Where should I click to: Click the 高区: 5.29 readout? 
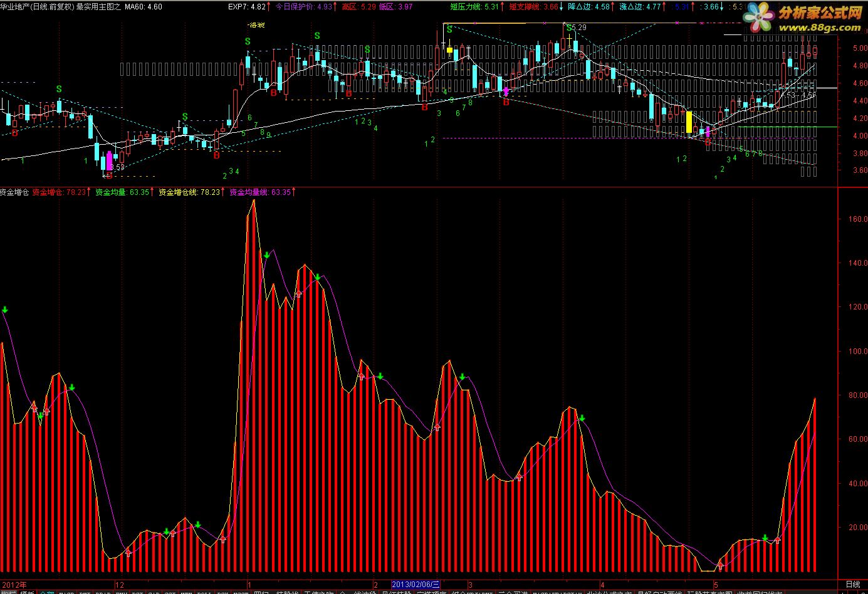coord(359,7)
